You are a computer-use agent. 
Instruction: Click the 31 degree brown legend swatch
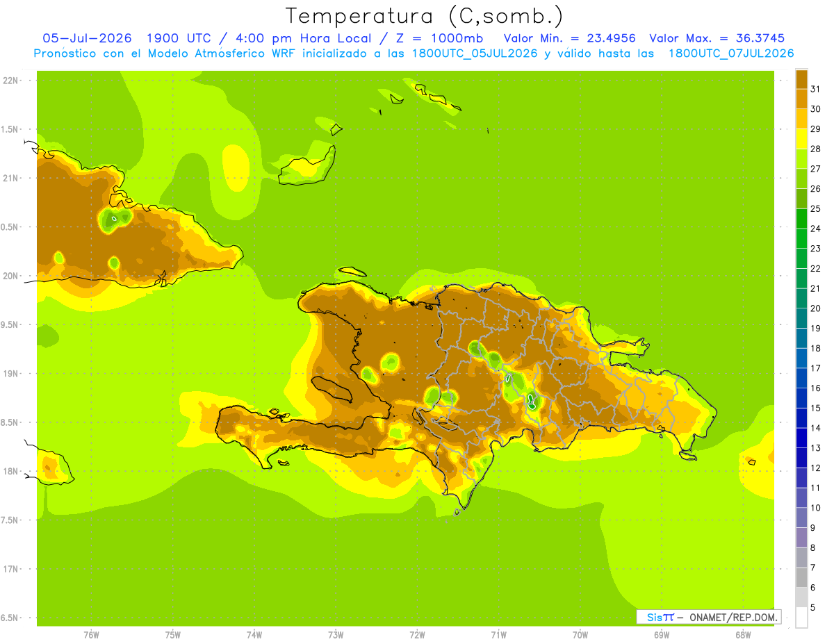tap(801, 79)
